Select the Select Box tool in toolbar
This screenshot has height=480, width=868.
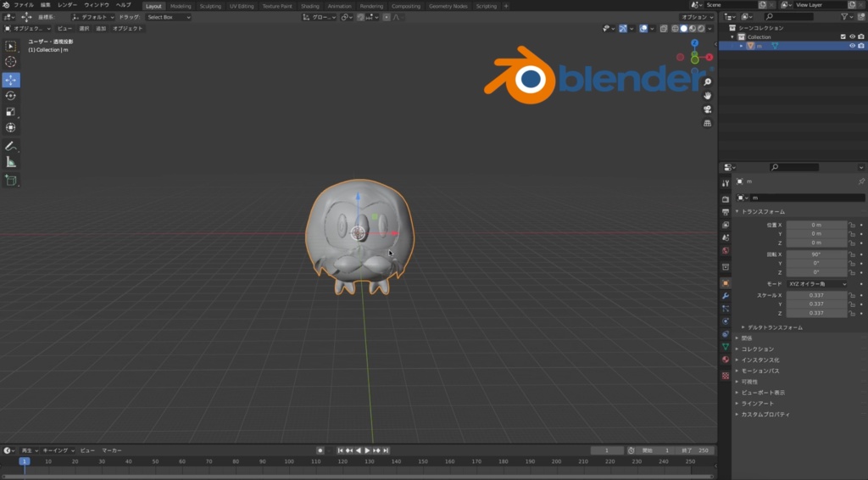click(x=10, y=46)
